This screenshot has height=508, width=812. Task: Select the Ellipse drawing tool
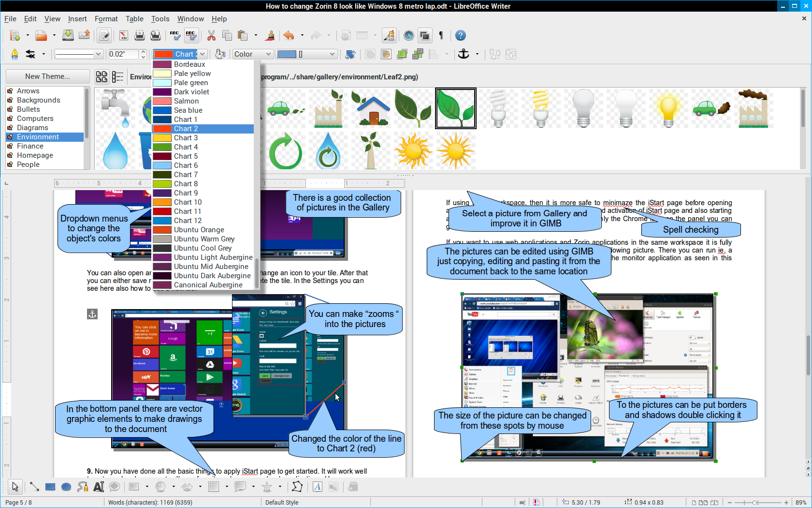[x=66, y=487]
